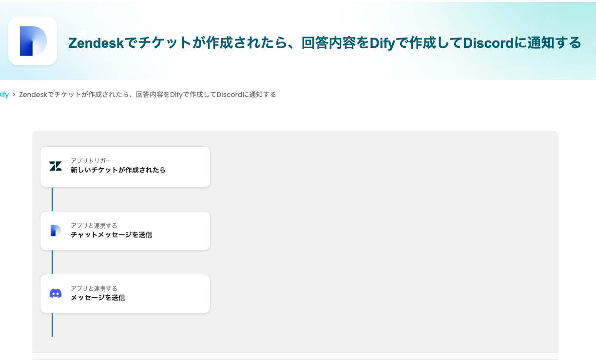596x364 pixels.
Task: Click the breadcrumb chevron separator after Dify
Action: [14, 95]
